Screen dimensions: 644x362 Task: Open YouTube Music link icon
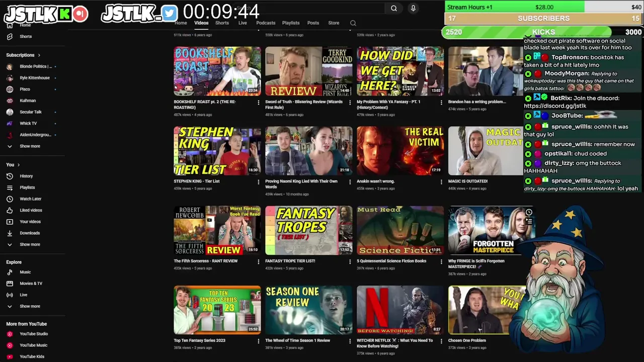[x=10, y=345]
